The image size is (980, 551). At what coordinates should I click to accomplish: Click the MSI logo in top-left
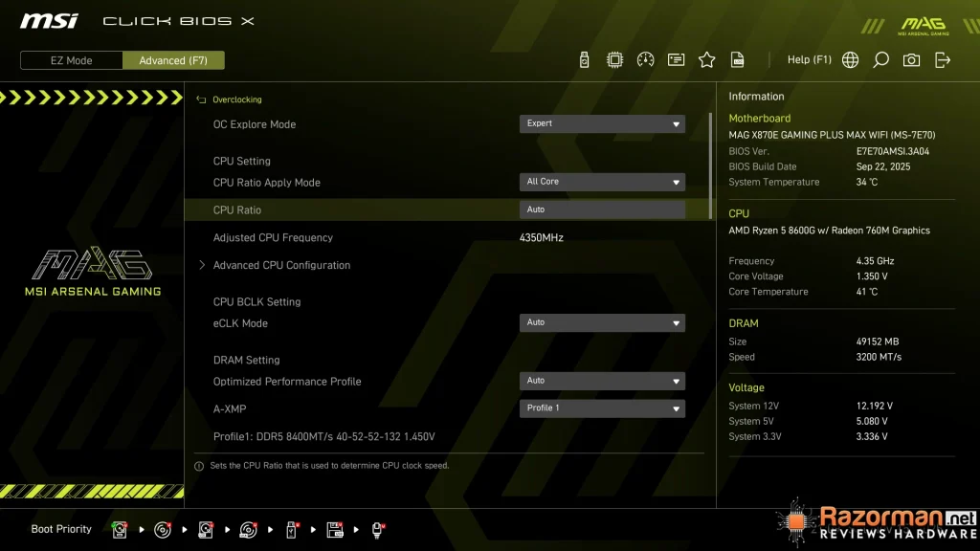tap(49, 21)
